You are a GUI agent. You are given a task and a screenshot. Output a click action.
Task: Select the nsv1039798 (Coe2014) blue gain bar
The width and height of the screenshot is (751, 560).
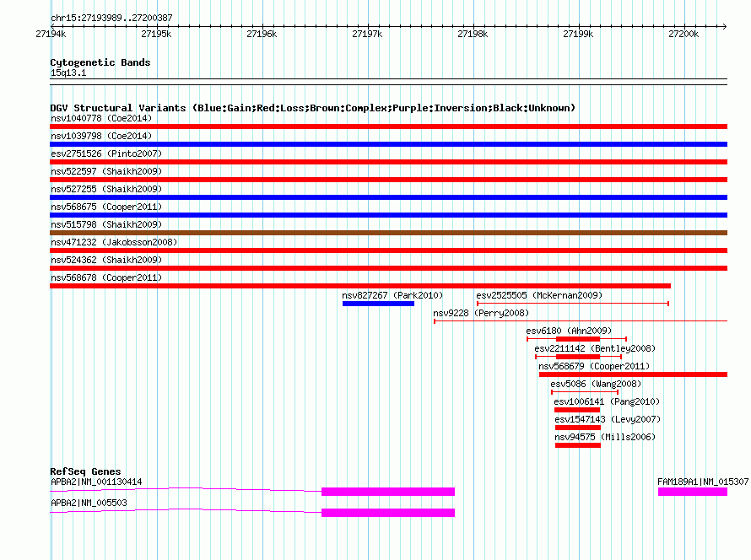(388, 144)
